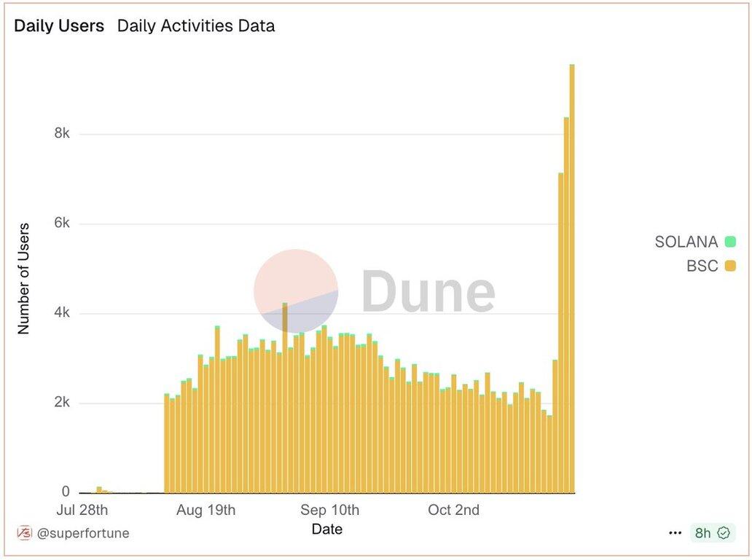This screenshot has width=752, height=560.
Task: Open the three-dot more options menu
Action: pyautogui.click(x=675, y=533)
